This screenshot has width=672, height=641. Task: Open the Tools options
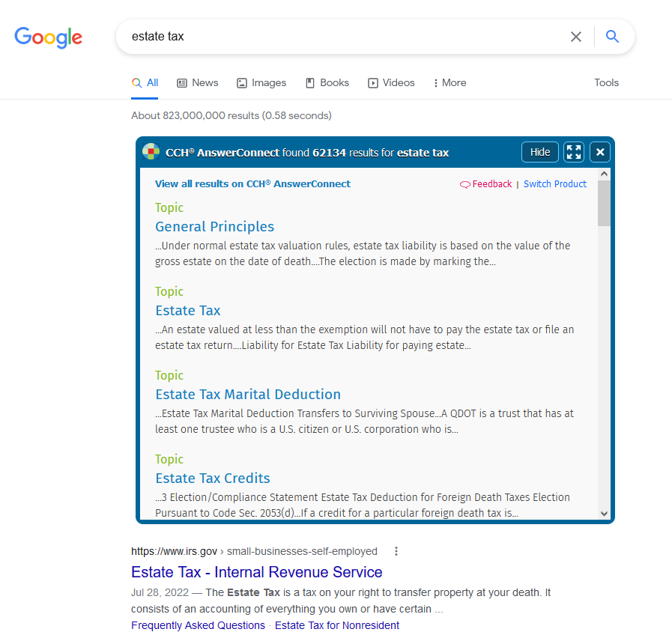coord(606,83)
